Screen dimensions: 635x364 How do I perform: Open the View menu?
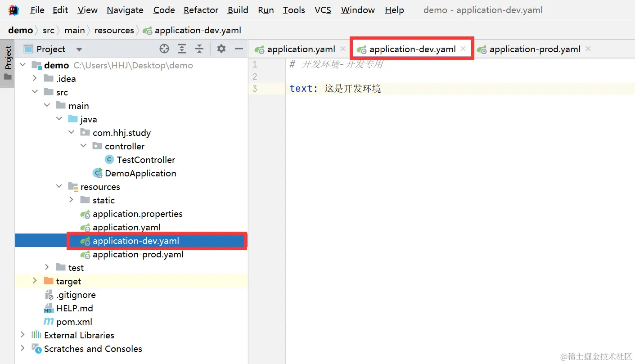(87, 10)
